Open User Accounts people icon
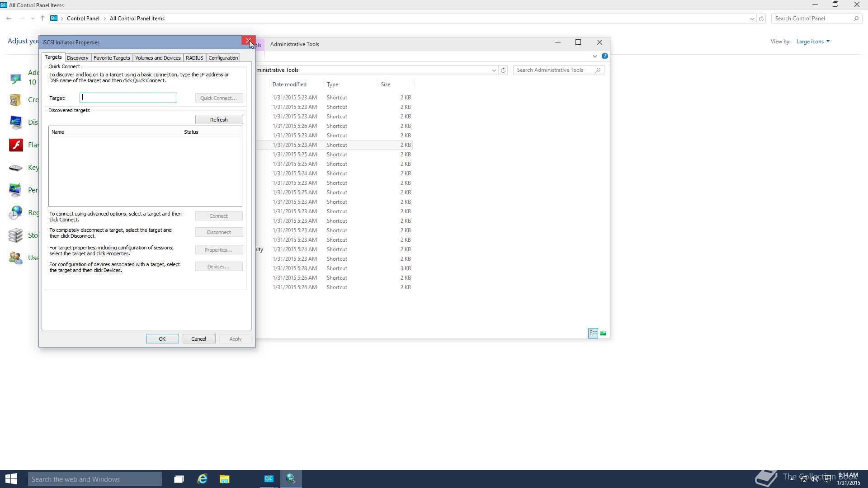The image size is (868, 488). click(x=16, y=258)
